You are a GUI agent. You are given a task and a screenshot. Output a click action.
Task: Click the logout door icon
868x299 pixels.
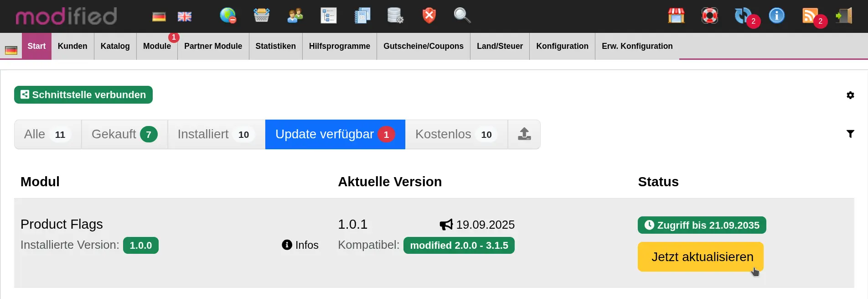pyautogui.click(x=844, y=16)
